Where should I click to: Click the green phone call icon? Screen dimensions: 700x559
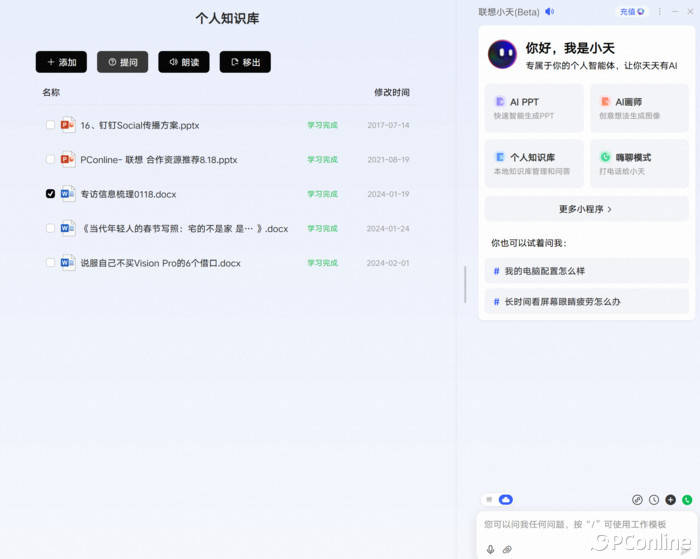click(x=687, y=500)
